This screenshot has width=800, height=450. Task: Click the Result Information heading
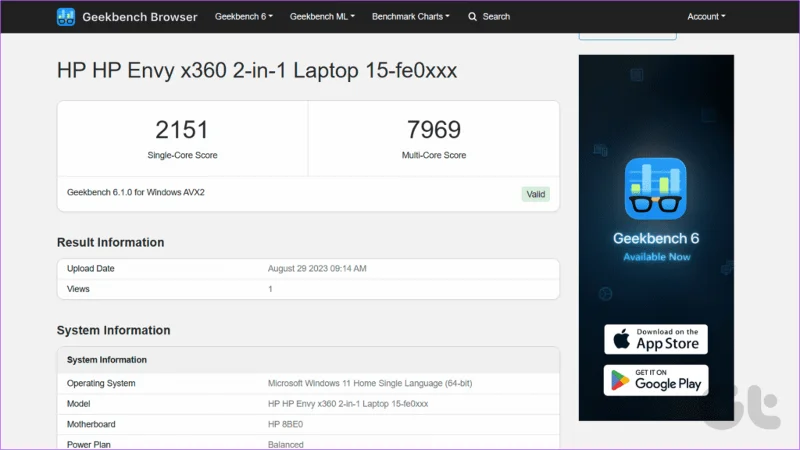pyautogui.click(x=110, y=242)
